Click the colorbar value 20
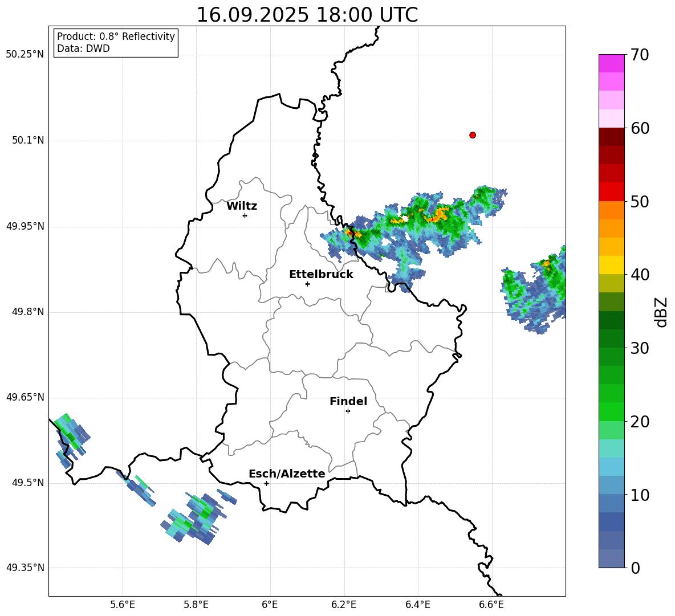 coord(640,422)
